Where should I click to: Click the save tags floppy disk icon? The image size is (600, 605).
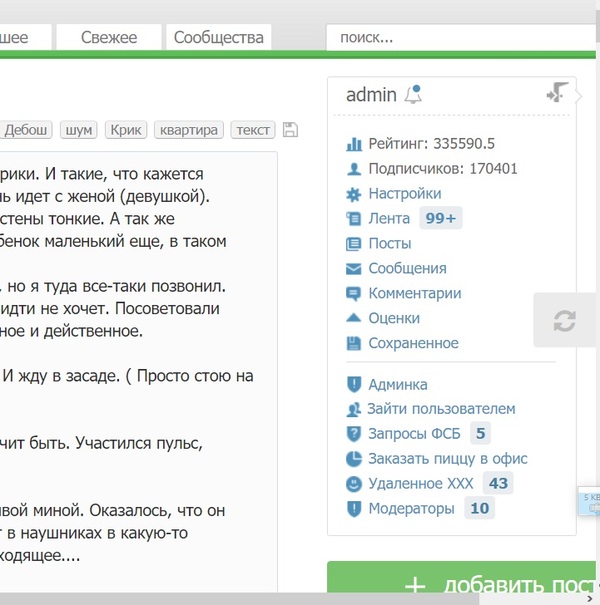tap(291, 130)
